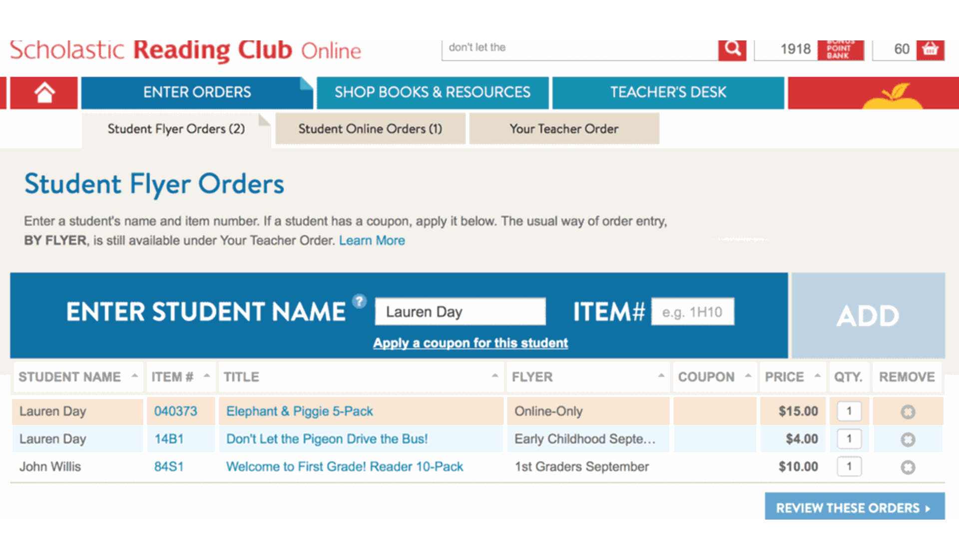959x560 pixels.
Task: Switch to Student Online Orders tab
Action: [370, 129]
